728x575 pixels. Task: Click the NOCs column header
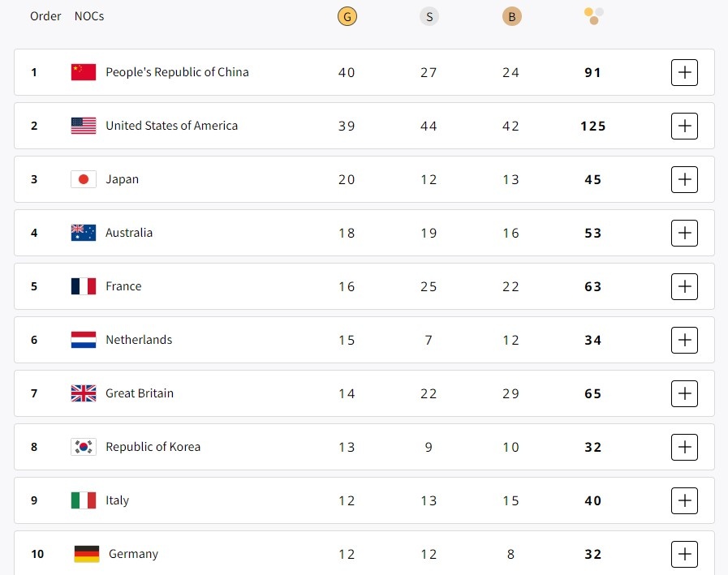coord(89,15)
